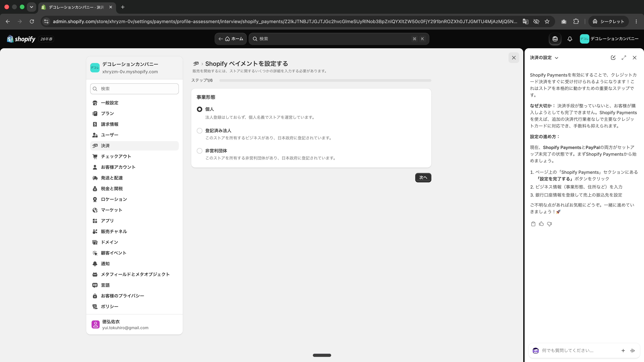Open Chrome three-dot menu

click(x=636, y=21)
